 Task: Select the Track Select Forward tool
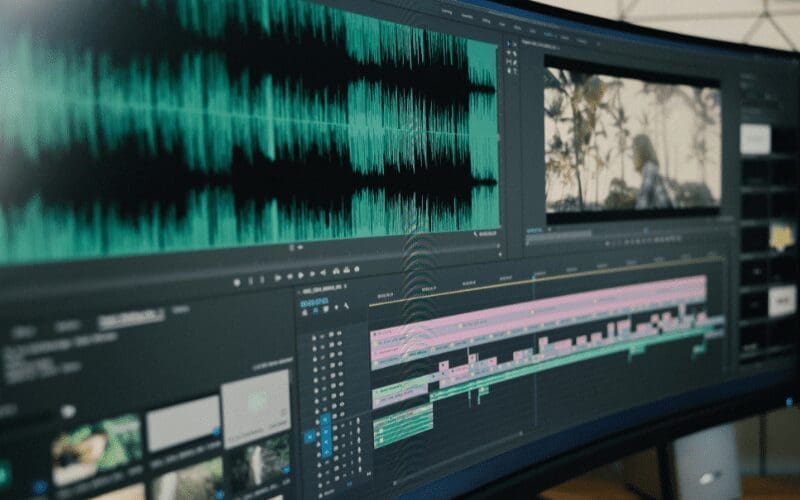(x=514, y=45)
